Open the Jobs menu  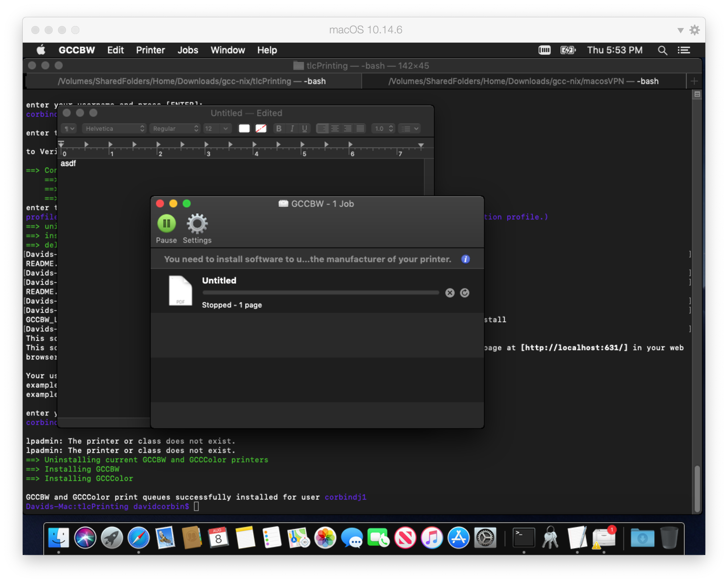tap(188, 50)
